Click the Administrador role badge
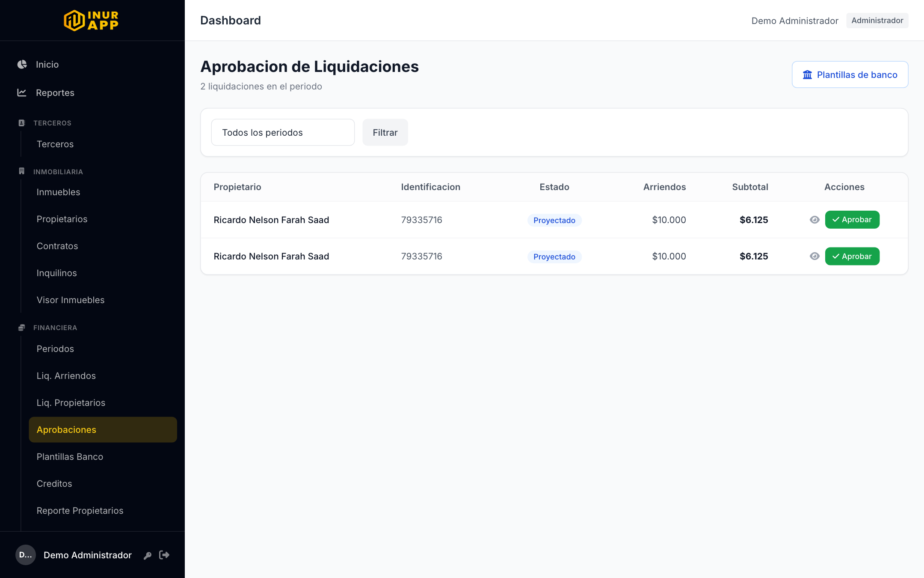 (x=877, y=21)
